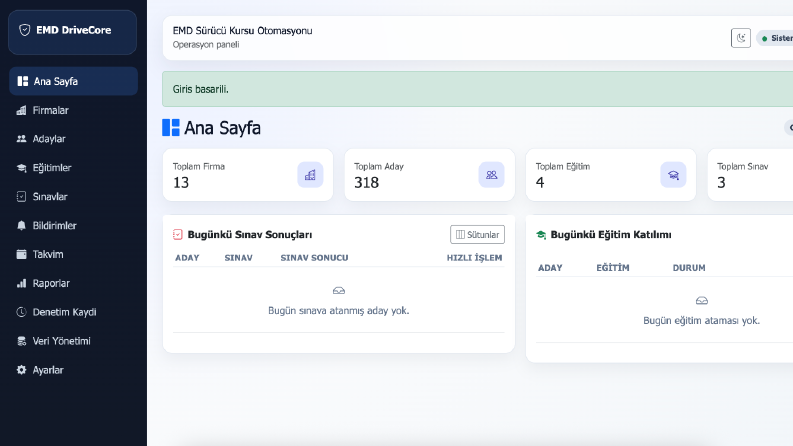
Task: Click the ADAY column header in exam results
Action: pos(187,258)
